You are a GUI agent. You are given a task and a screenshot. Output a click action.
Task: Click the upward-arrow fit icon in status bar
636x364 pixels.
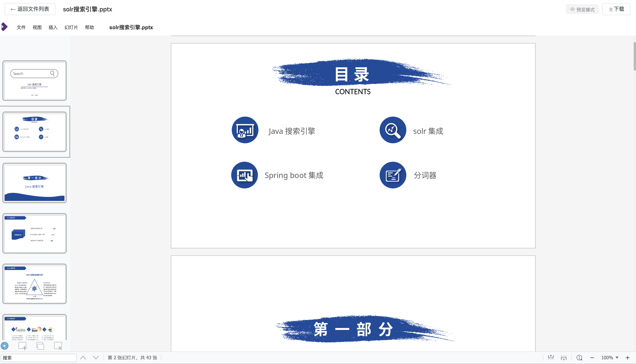[x=551, y=358]
